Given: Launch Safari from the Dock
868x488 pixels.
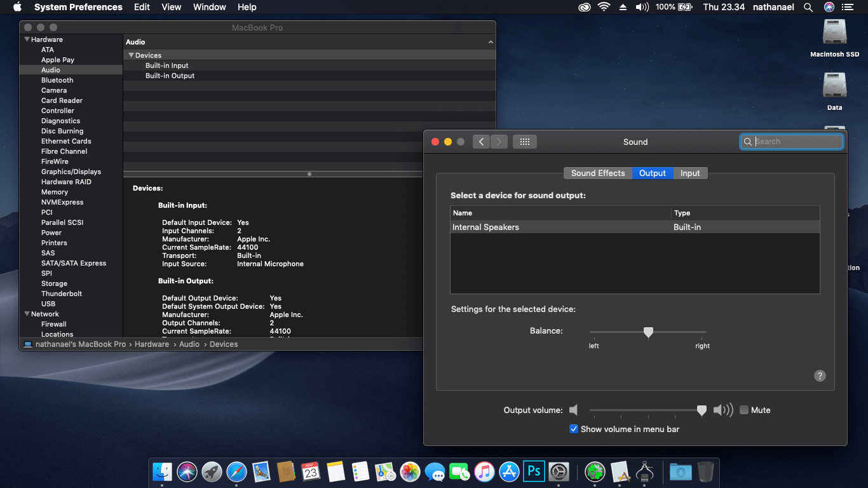Looking at the screenshot, I should 236,471.
